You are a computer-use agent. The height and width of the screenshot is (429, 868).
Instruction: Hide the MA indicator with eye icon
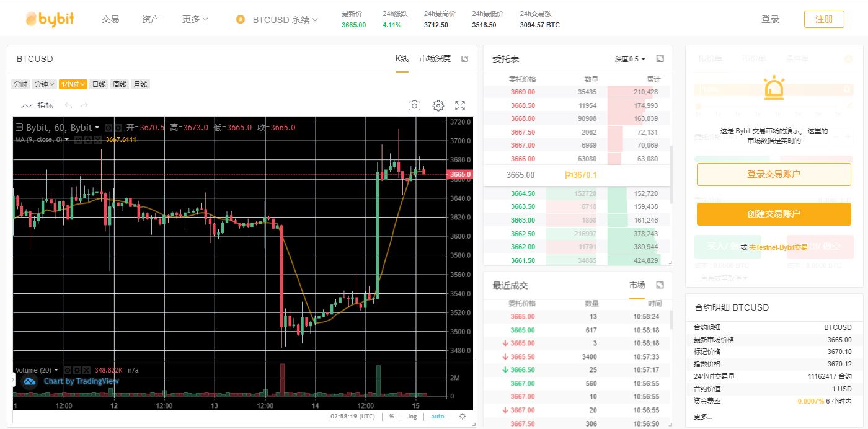coord(79,139)
